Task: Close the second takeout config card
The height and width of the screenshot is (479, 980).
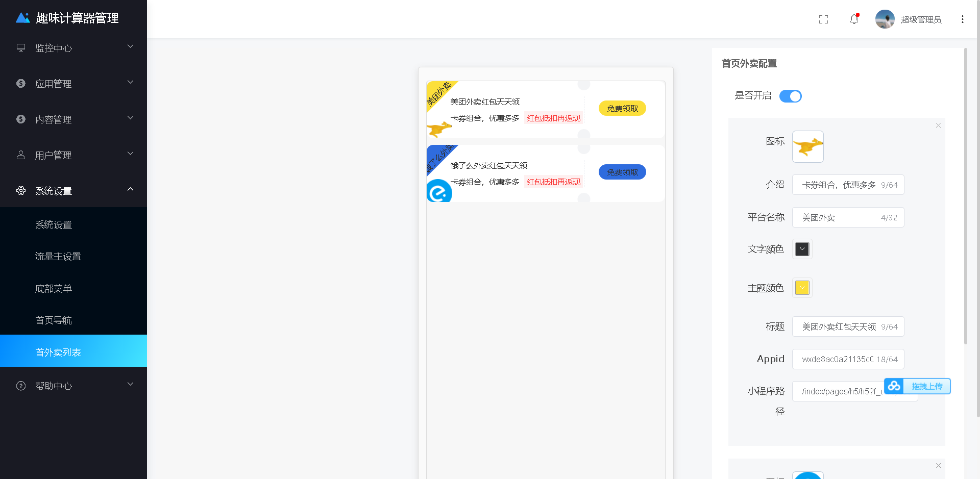Action: click(x=938, y=466)
